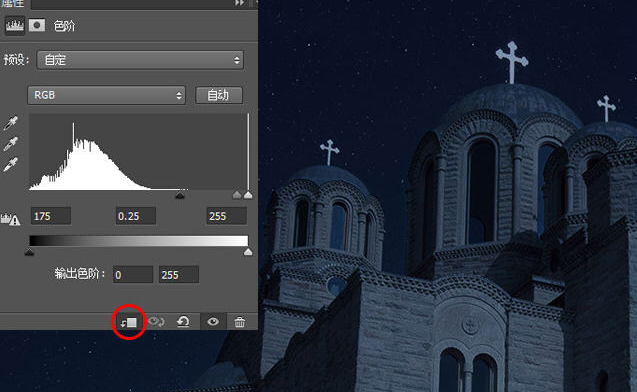Toggle clip to layer button
This screenshot has height=392, width=637.
(x=129, y=323)
